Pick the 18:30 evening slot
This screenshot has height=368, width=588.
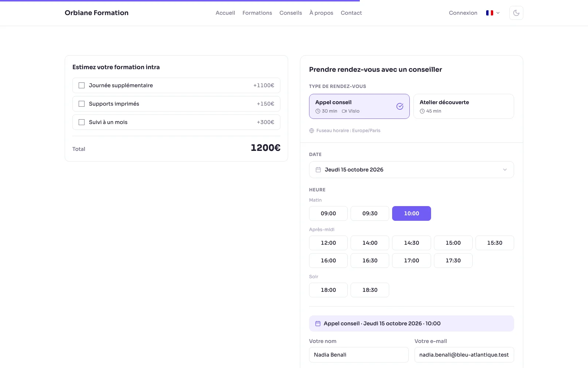pyautogui.click(x=370, y=290)
